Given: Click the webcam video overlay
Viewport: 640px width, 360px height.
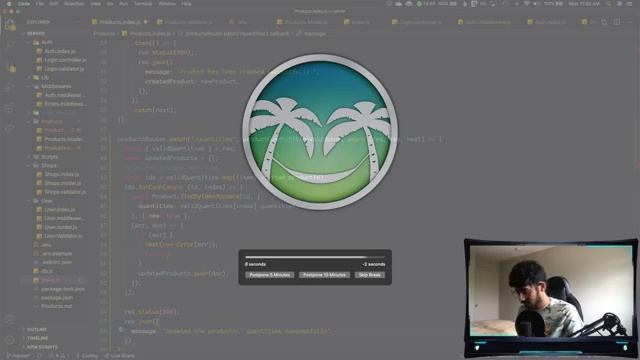Looking at the screenshot, I should point(551,298).
